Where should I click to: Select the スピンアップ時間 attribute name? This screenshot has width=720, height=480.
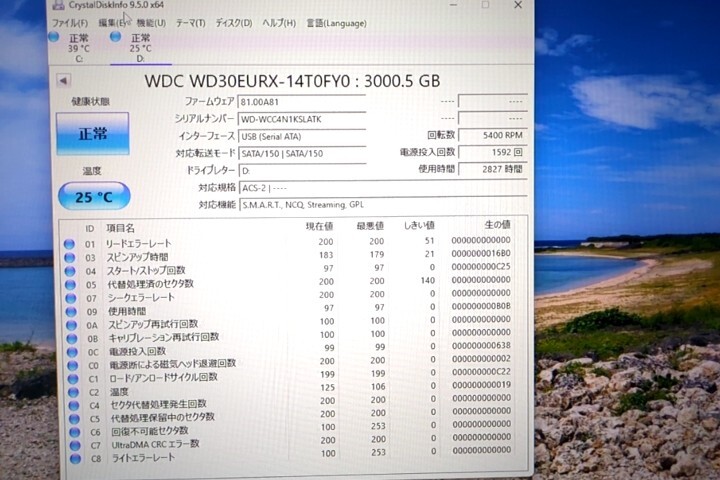pos(137,257)
